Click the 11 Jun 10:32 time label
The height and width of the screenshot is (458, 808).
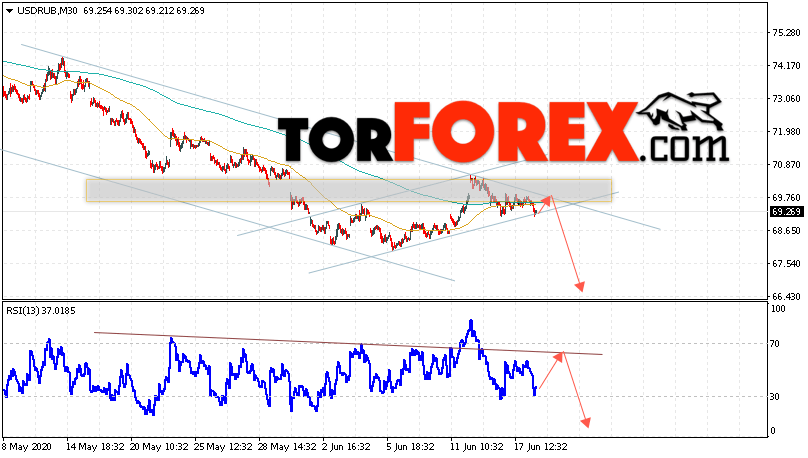477,447
